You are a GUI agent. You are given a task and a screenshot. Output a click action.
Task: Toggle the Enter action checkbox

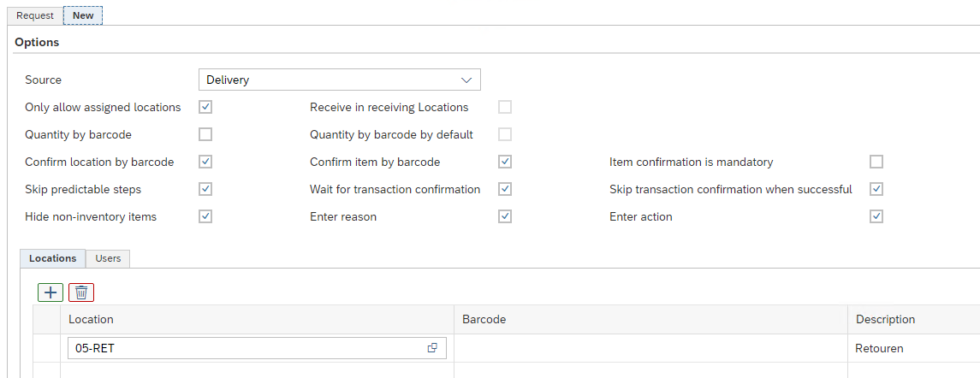(876, 216)
